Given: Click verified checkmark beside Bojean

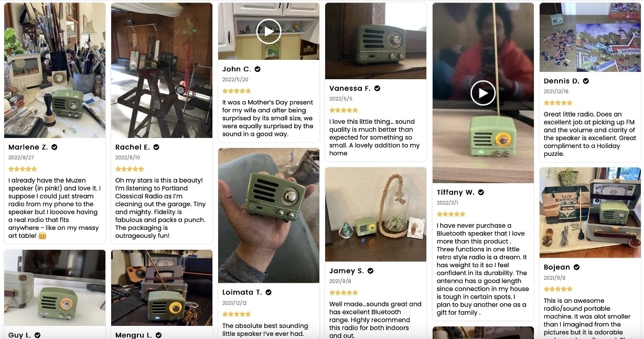Looking at the screenshot, I should click(576, 268).
